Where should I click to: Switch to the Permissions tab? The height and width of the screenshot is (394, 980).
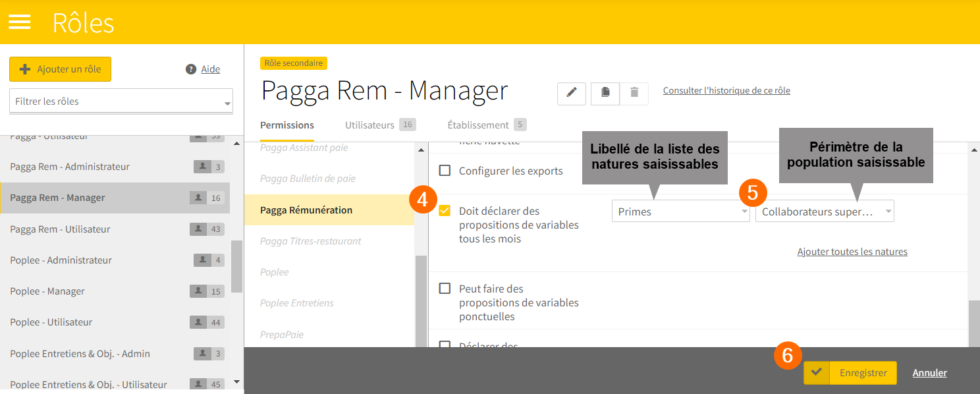pos(287,125)
